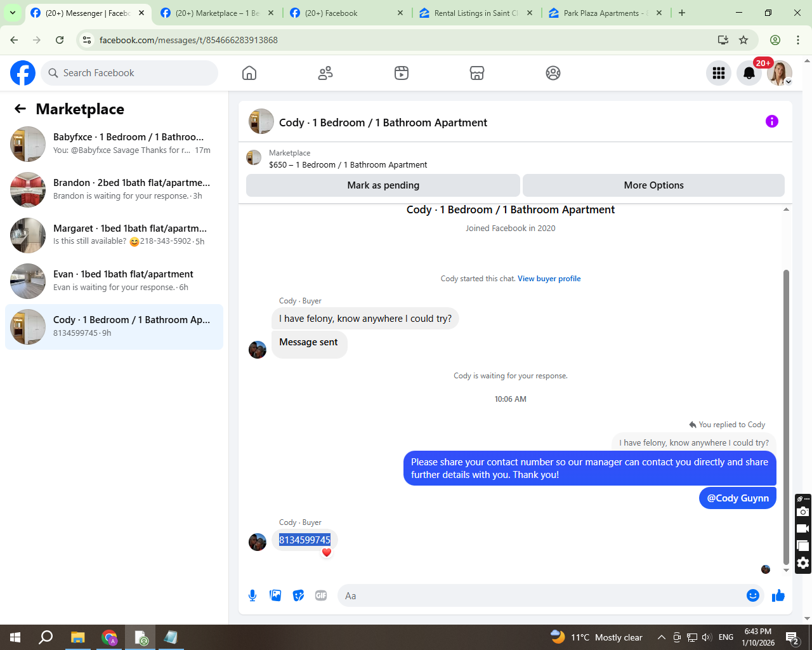Click 'I have felony' buyer message

(365, 319)
